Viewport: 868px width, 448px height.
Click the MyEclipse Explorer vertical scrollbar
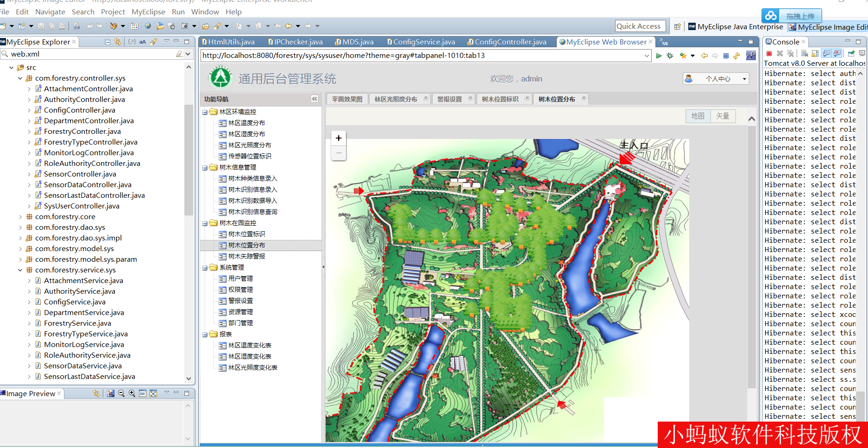coord(189,160)
